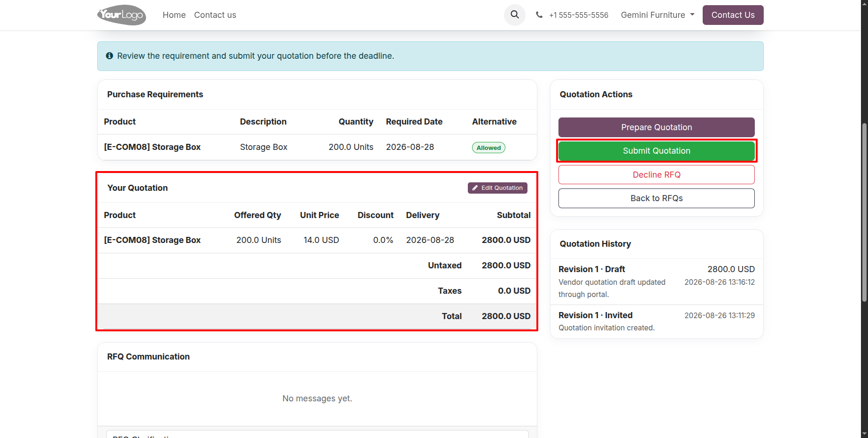The image size is (868, 438).
Task: Click the [E-COM08] Storage Box requirement row
Action: [317, 147]
